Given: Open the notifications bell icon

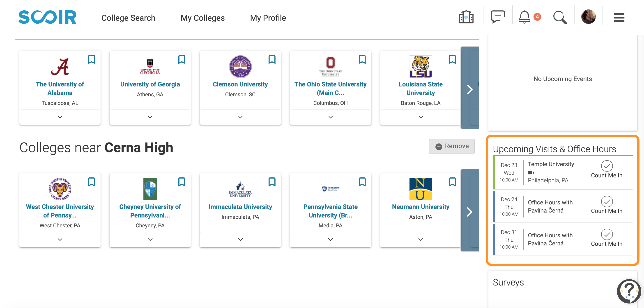Looking at the screenshot, I should tap(524, 17).
